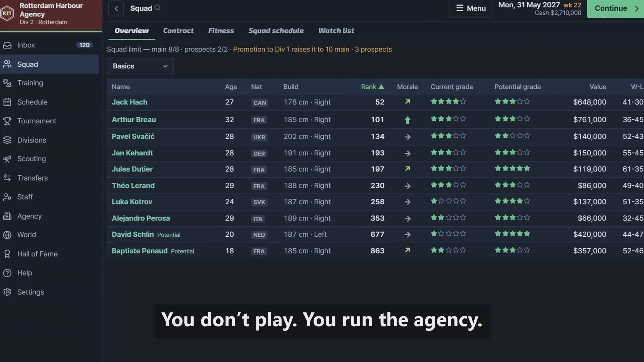Switch to the Fitness tab

tap(221, 31)
